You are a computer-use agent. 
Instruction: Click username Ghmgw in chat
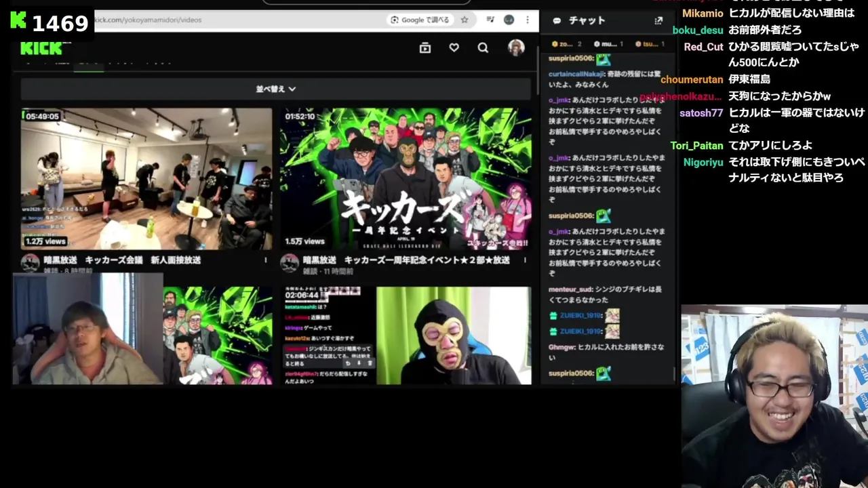click(561, 347)
